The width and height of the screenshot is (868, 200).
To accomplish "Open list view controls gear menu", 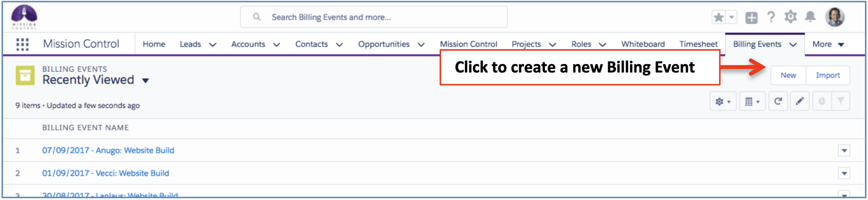I will coord(723,101).
